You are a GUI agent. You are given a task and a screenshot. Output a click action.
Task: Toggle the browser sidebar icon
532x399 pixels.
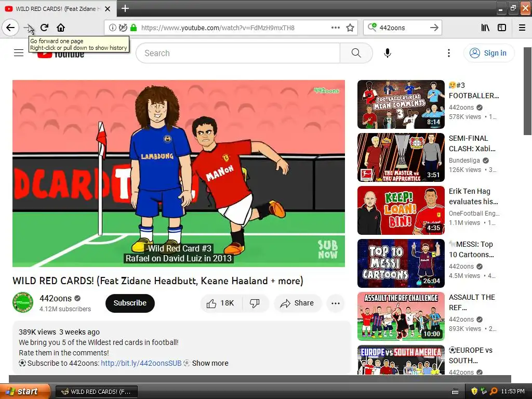pyautogui.click(x=502, y=28)
